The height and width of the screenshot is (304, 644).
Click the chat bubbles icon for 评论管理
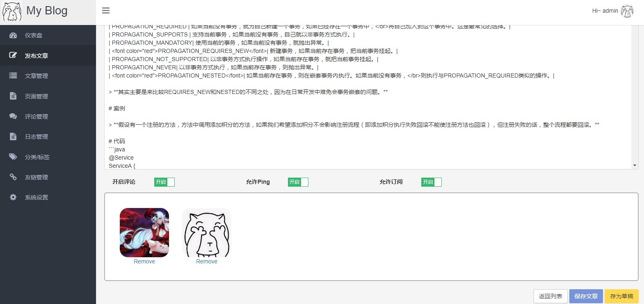click(13, 116)
